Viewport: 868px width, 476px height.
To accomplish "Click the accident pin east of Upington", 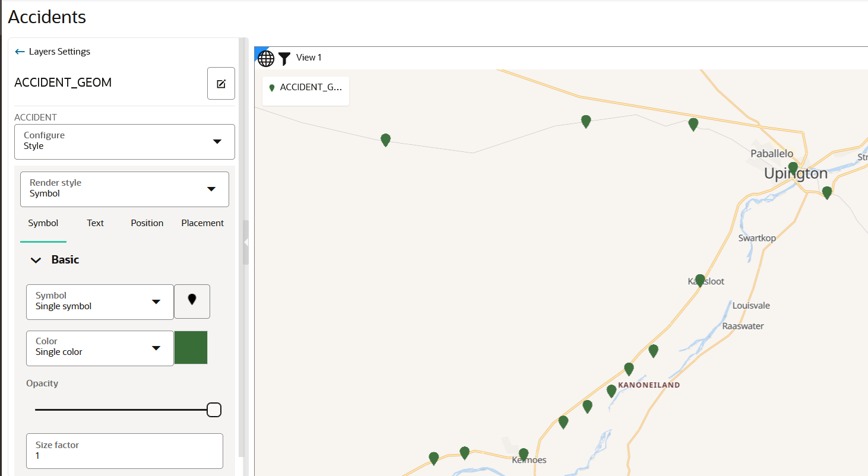I will pyautogui.click(x=826, y=192).
